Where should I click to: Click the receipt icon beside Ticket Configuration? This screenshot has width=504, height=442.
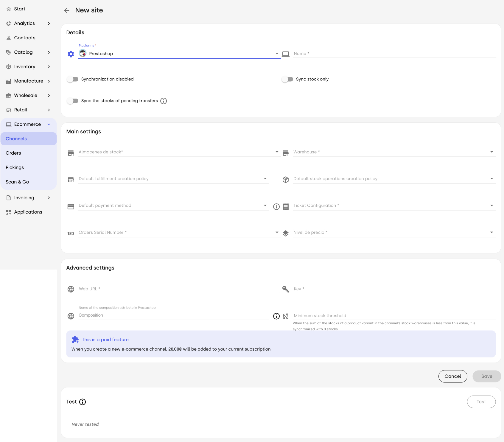pos(286,207)
